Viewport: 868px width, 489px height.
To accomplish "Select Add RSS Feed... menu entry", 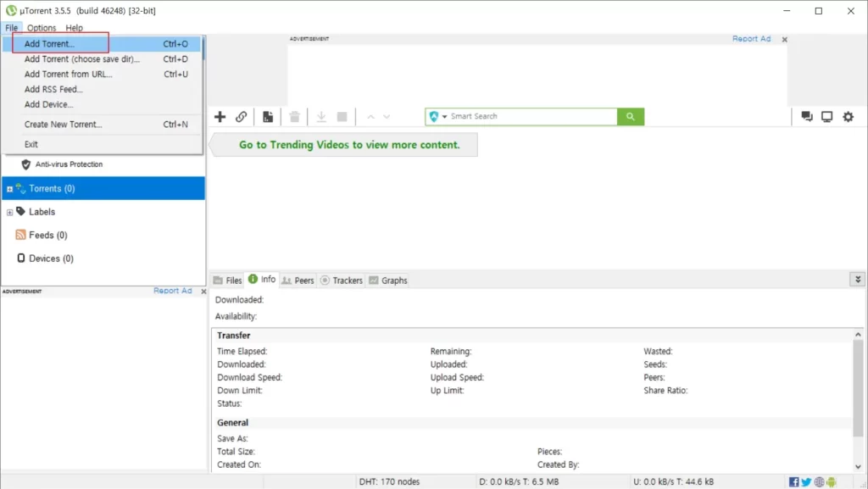I will (x=102, y=89).
